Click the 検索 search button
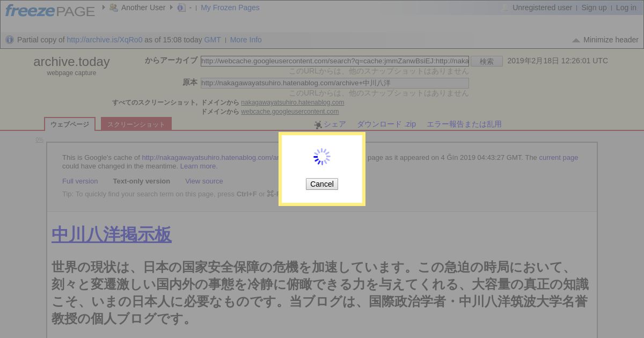This screenshot has width=644, height=338. point(487,61)
